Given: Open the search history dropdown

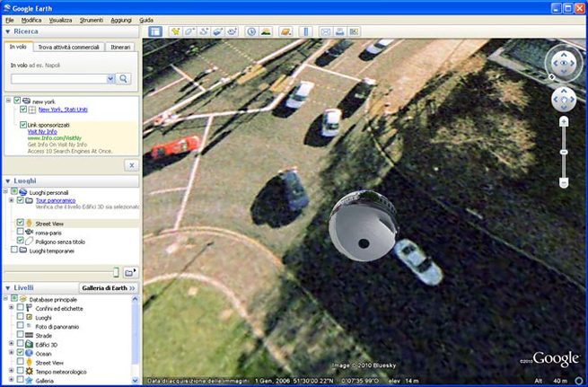Looking at the screenshot, I should point(110,79).
